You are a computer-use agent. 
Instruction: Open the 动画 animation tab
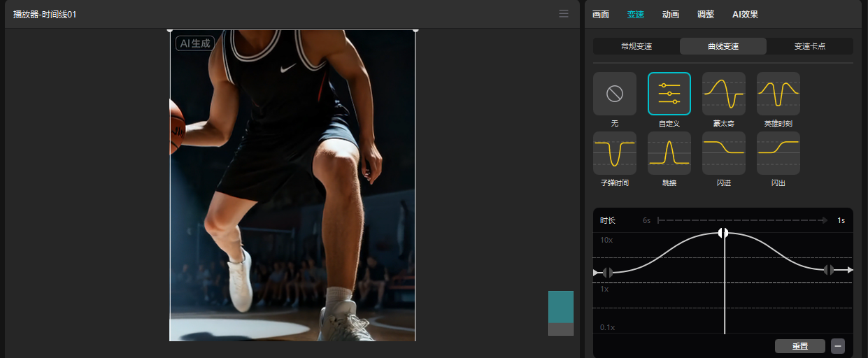(670, 14)
